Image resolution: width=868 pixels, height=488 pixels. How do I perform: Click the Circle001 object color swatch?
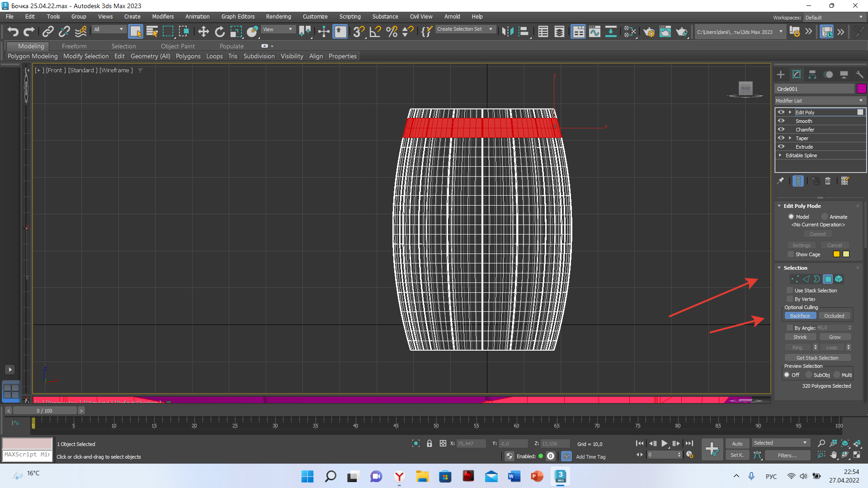tap(861, 89)
